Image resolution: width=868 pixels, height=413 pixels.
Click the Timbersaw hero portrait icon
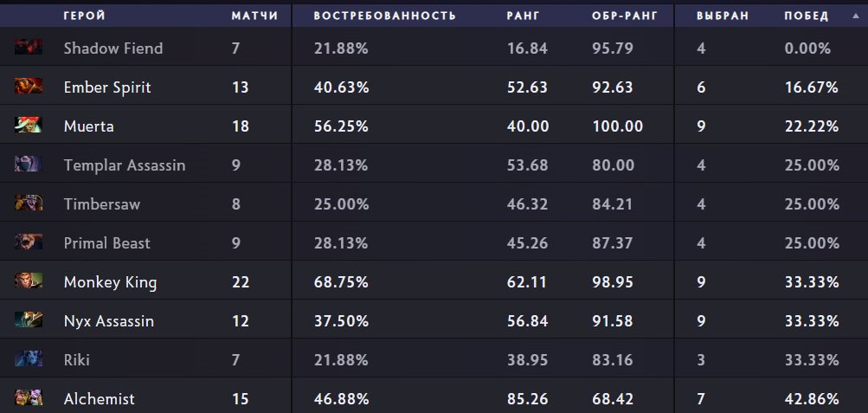29,203
